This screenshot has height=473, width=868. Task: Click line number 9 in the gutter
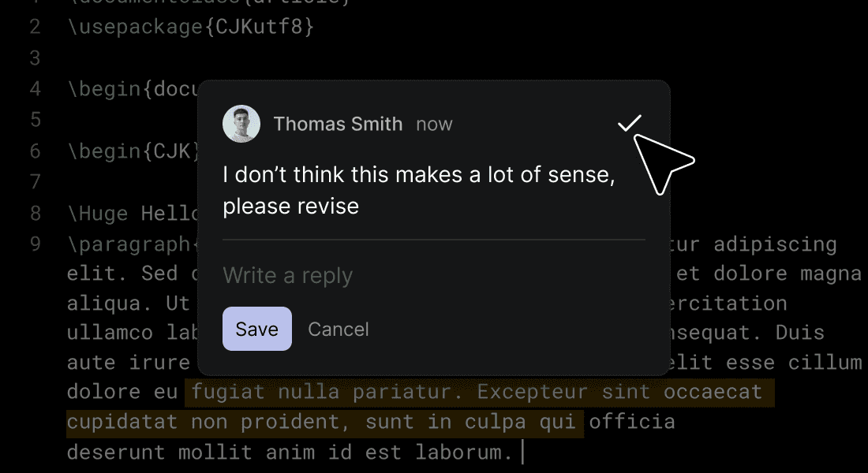35,244
